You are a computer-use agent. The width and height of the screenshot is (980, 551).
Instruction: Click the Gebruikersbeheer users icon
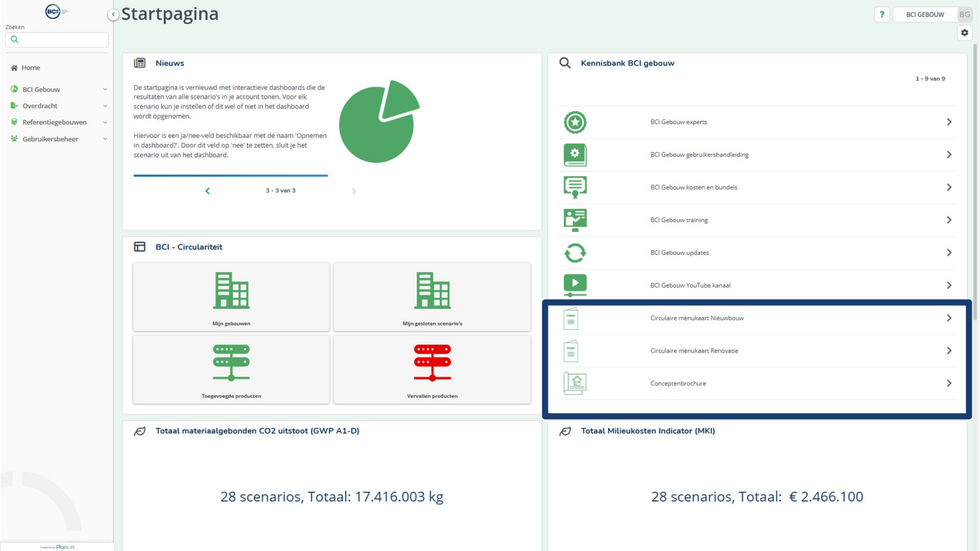tap(14, 138)
